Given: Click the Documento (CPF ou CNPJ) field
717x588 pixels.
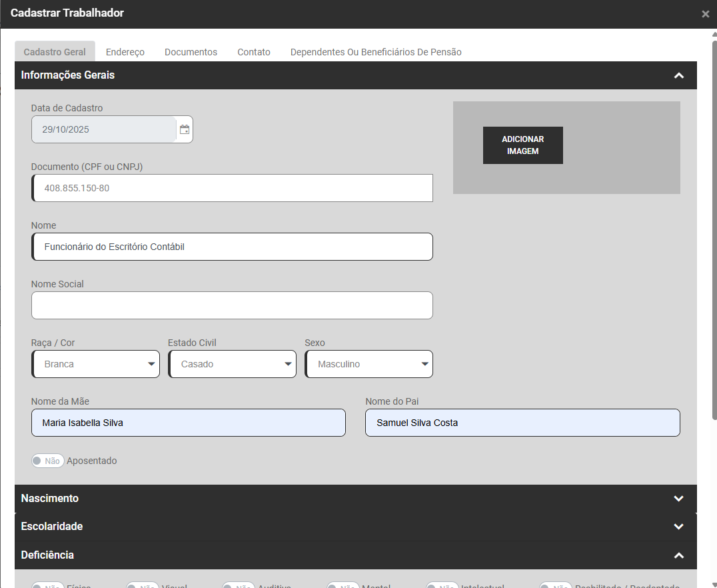Looking at the screenshot, I should pyautogui.click(x=232, y=188).
